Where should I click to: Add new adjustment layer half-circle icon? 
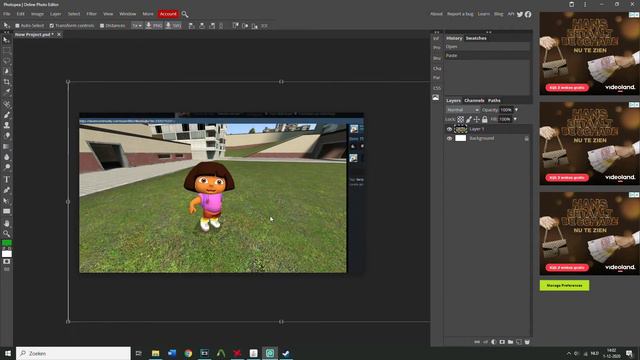(494, 342)
